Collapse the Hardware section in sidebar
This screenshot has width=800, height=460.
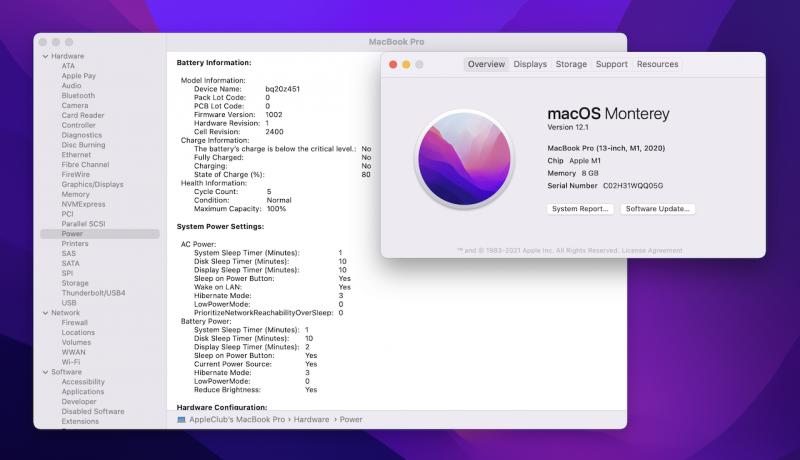tap(45, 56)
